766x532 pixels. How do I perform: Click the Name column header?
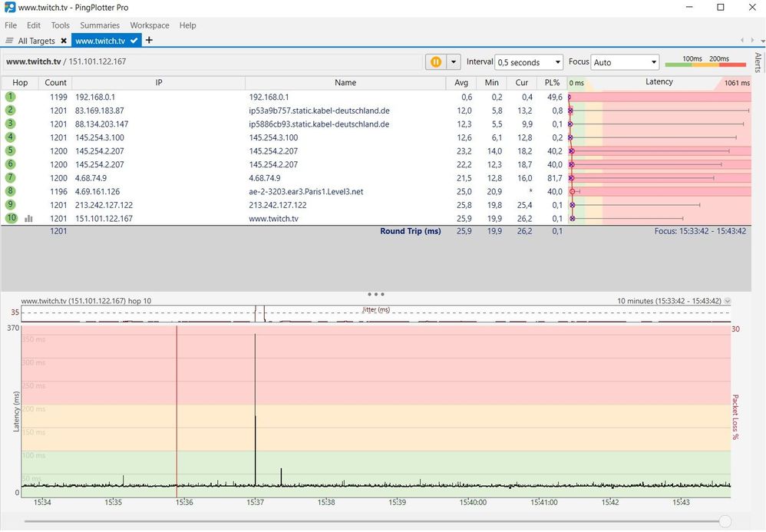345,83
